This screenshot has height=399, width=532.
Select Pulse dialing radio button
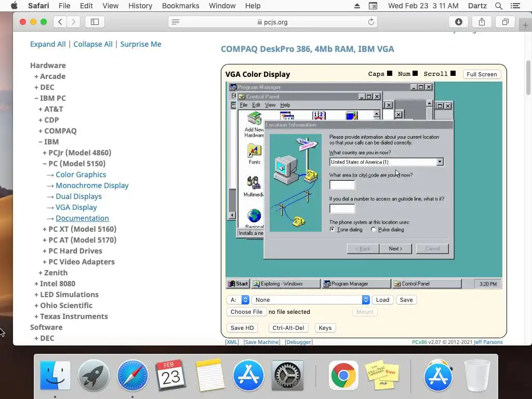373,229
